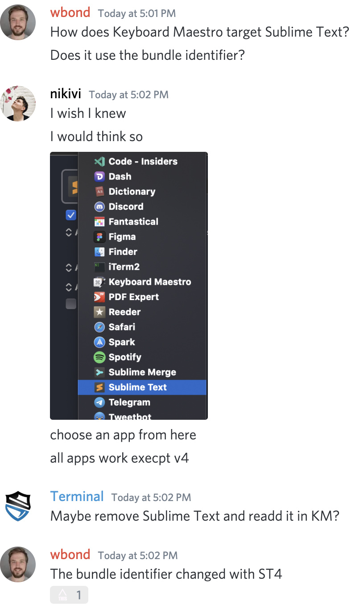Toggle the checked blue checkbox in the screenshot
The image size is (364, 610).
point(71,215)
